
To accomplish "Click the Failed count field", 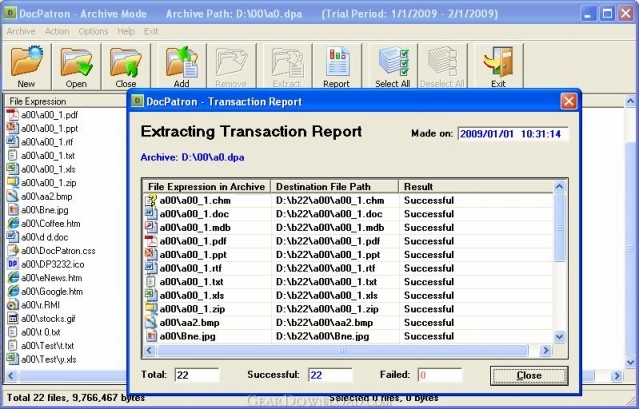I will point(440,375).
